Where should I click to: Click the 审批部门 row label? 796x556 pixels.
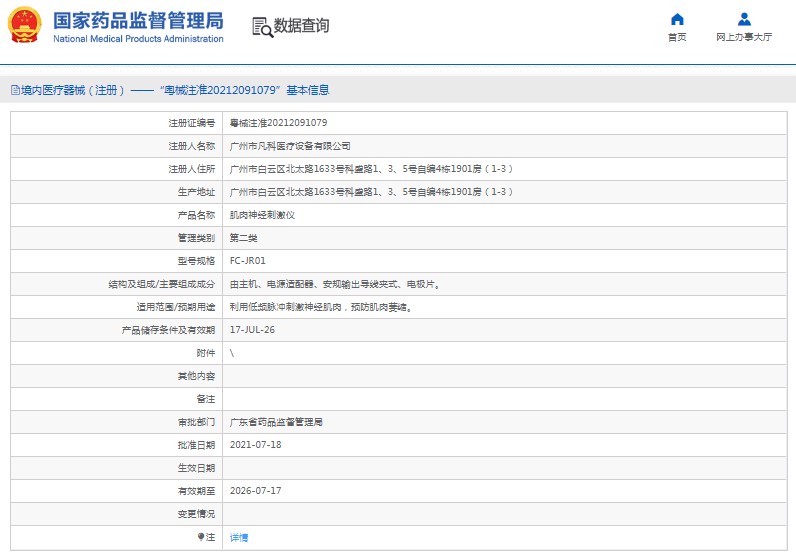(196, 421)
